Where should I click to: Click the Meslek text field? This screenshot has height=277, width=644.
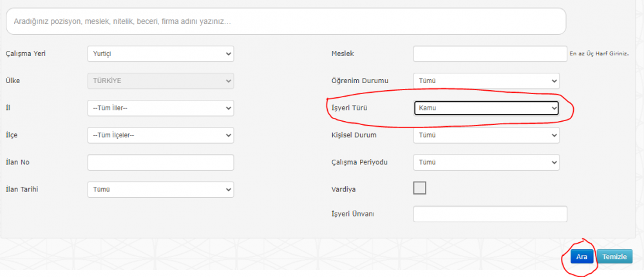(x=489, y=54)
